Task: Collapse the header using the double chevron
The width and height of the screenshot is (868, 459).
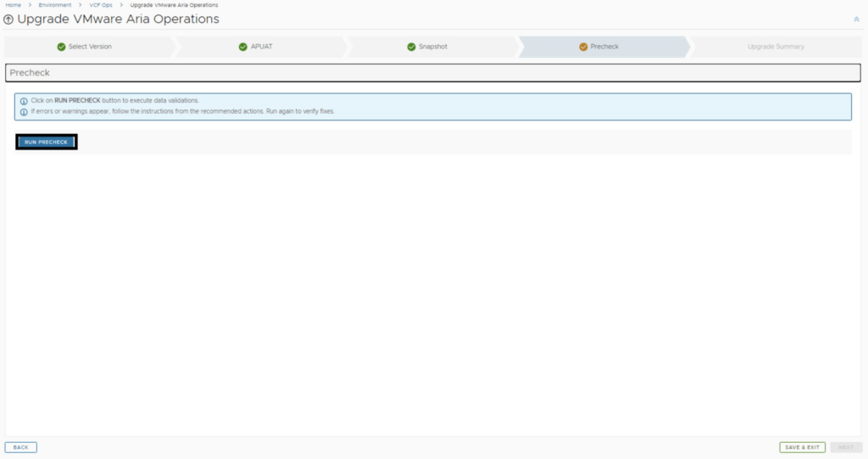Action: (x=856, y=20)
